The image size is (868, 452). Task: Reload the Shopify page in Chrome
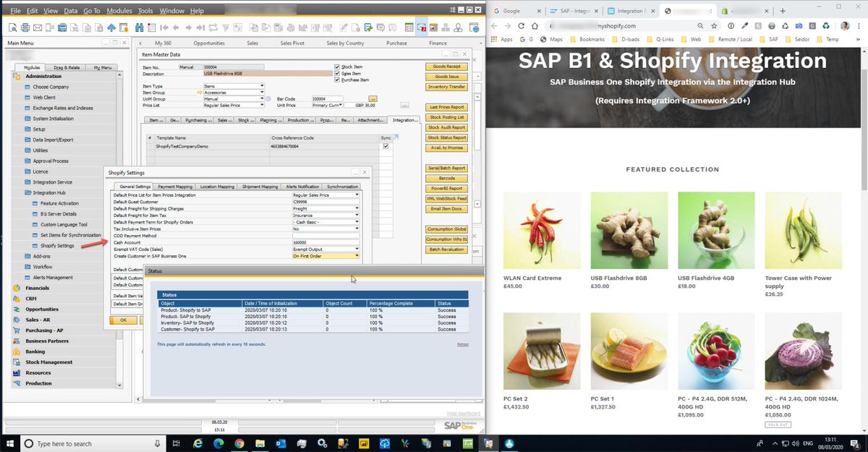pos(522,25)
